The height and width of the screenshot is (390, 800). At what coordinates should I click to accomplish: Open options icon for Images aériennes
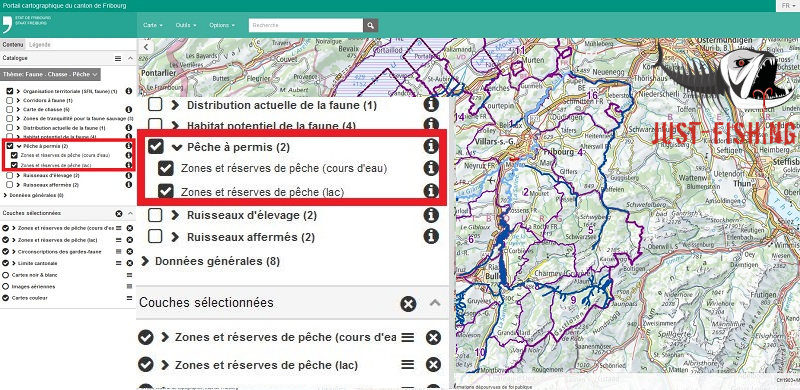(130, 286)
